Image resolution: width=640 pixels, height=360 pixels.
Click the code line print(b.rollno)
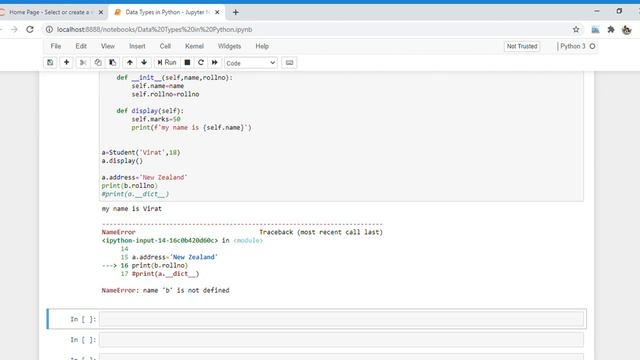tap(129, 186)
